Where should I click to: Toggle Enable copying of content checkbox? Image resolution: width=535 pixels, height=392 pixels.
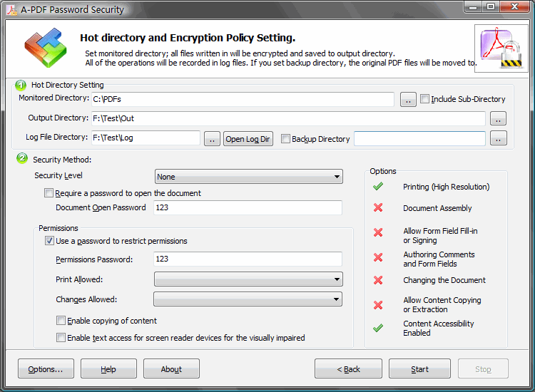(61, 321)
